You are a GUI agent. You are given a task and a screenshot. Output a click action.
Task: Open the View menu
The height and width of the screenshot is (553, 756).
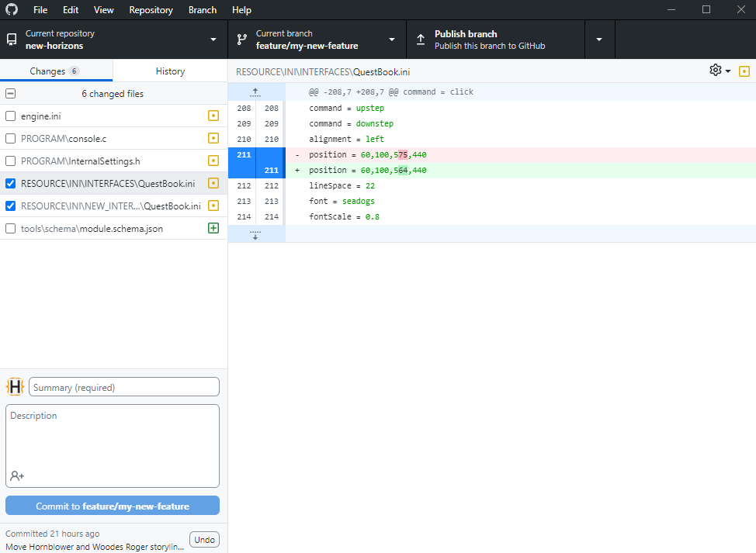pyautogui.click(x=104, y=9)
